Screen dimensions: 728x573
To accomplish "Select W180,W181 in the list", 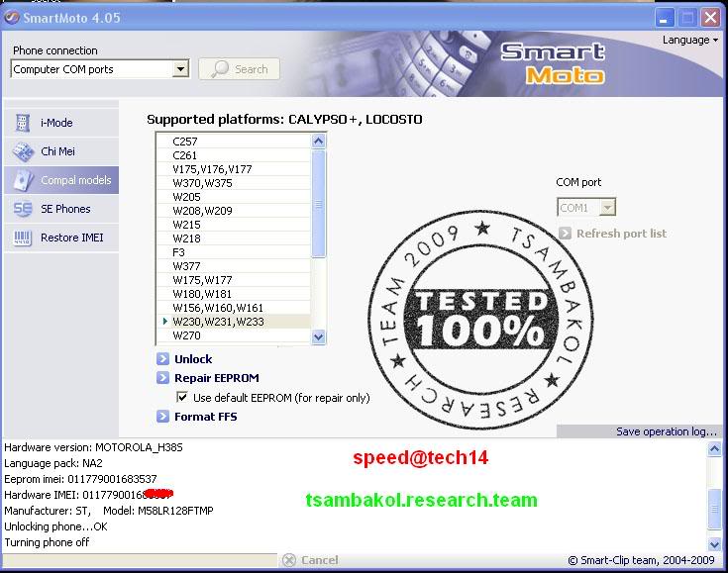I will pos(234,294).
